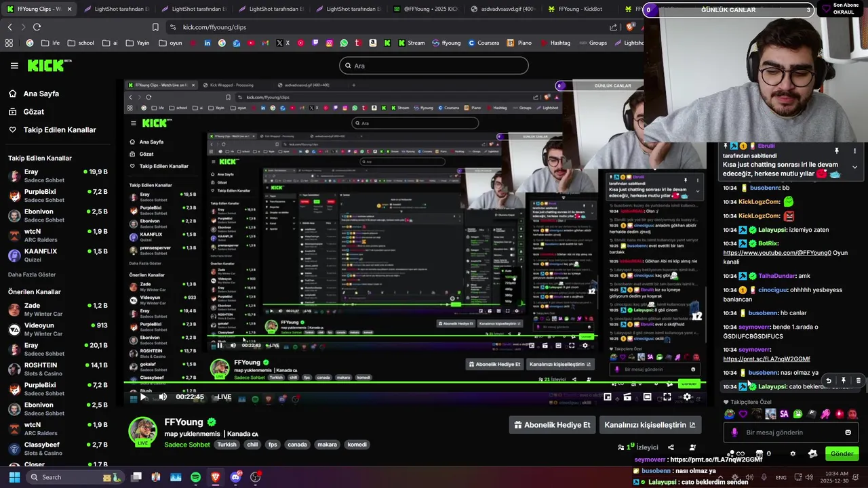
Task: Open the Sadece Sohbet category link
Action: [x=187, y=445]
